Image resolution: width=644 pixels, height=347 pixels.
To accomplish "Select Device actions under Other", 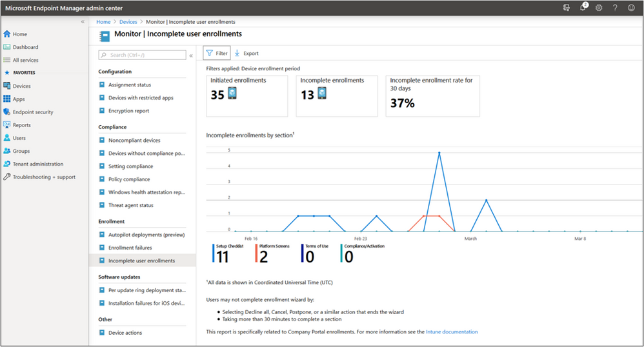I will click(125, 333).
